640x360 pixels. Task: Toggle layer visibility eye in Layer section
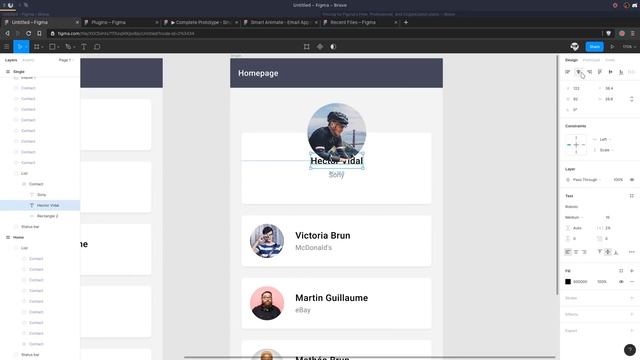(x=632, y=180)
